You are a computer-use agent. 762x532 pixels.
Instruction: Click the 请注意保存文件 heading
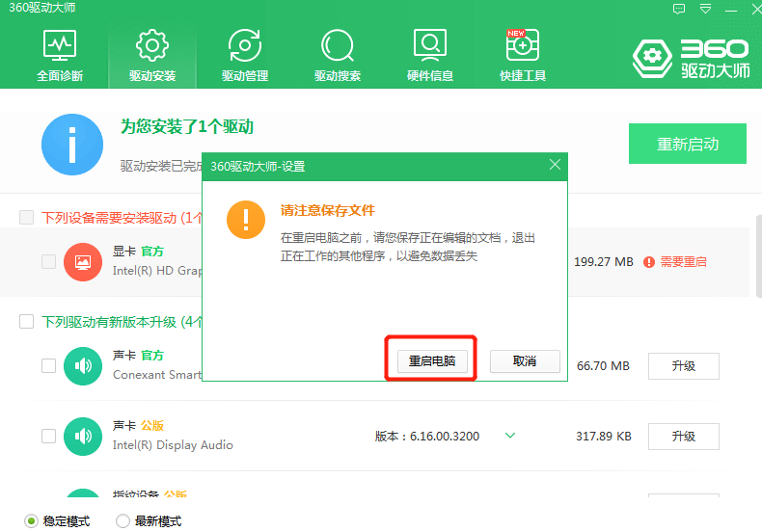pyautogui.click(x=328, y=211)
